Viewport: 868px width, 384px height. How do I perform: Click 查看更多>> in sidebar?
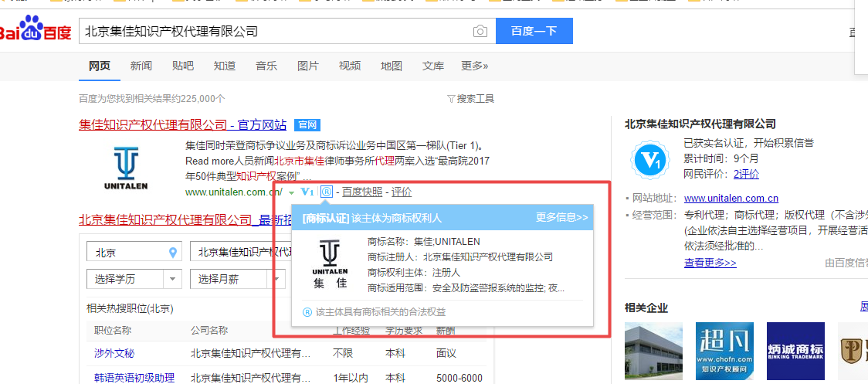point(710,263)
